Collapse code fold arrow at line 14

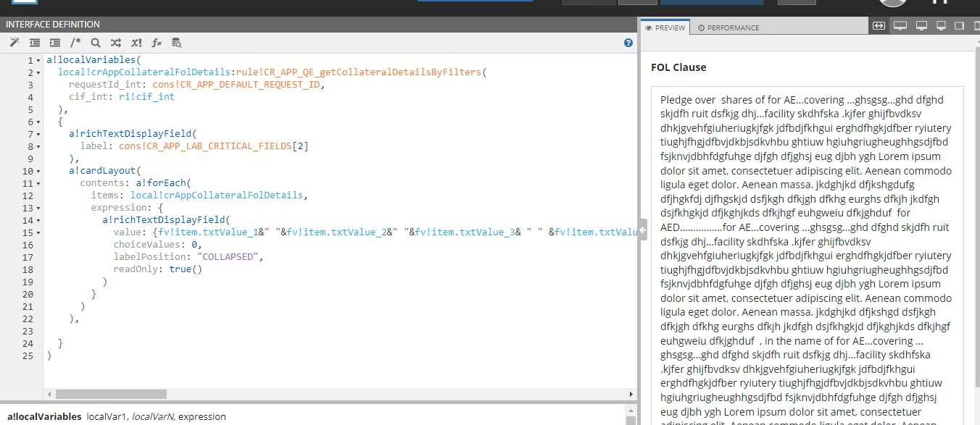click(x=38, y=220)
